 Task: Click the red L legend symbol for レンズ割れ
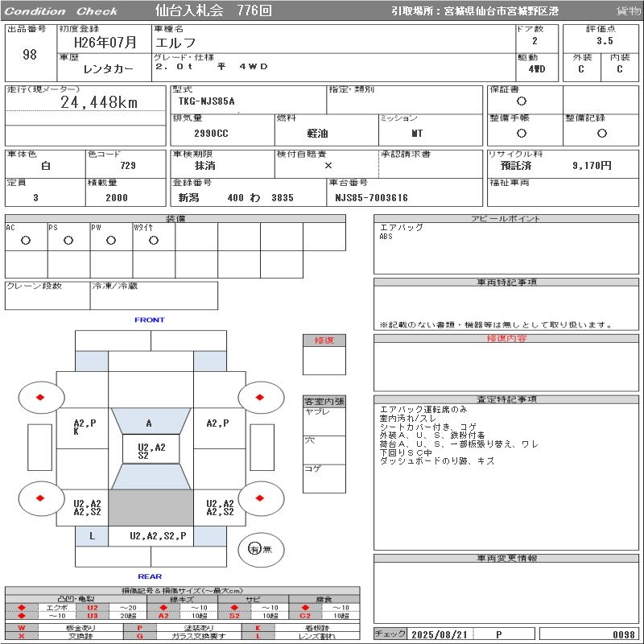click(x=258, y=636)
